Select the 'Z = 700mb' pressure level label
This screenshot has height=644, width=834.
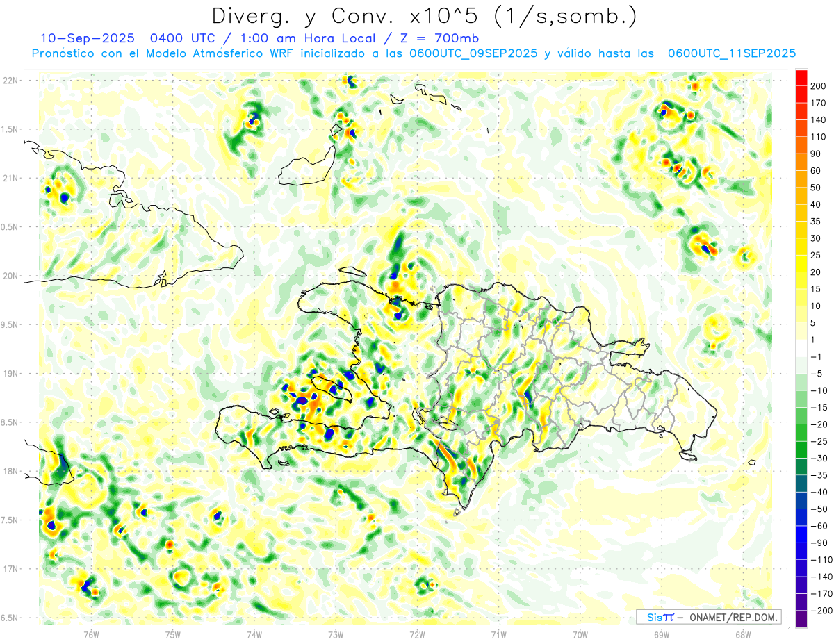441,38
